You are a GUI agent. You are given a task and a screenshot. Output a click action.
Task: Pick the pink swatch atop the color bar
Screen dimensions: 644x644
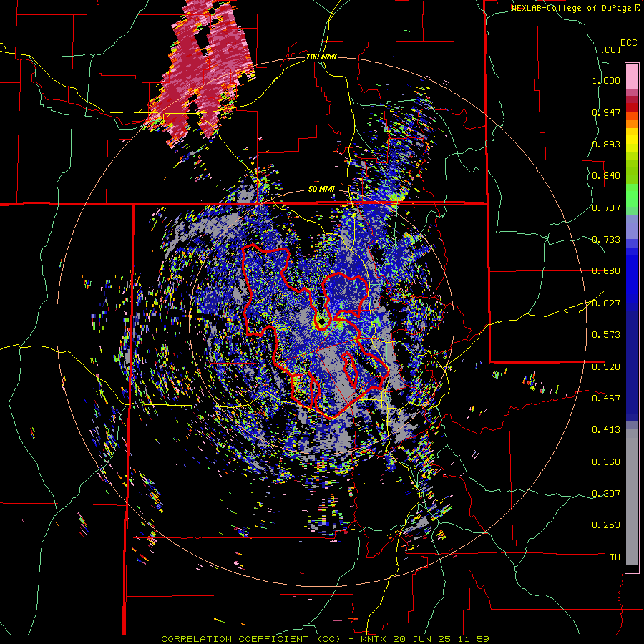pos(632,76)
